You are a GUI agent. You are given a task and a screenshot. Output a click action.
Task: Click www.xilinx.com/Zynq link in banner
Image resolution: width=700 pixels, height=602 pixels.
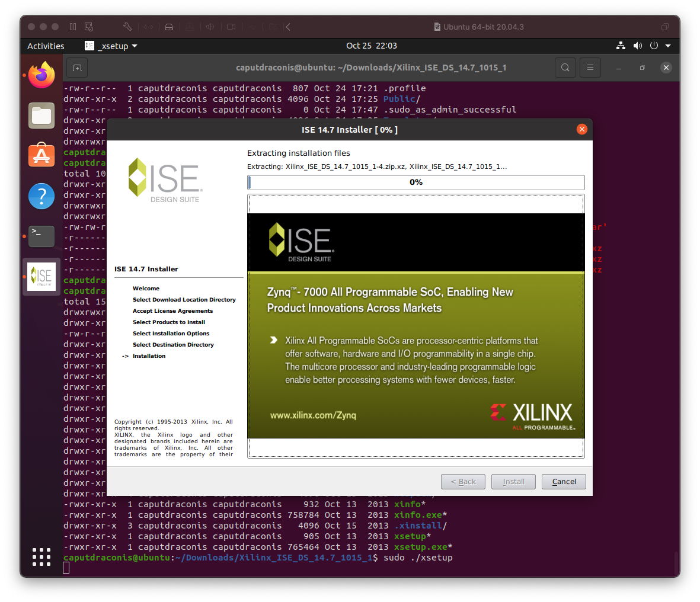click(x=313, y=415)
